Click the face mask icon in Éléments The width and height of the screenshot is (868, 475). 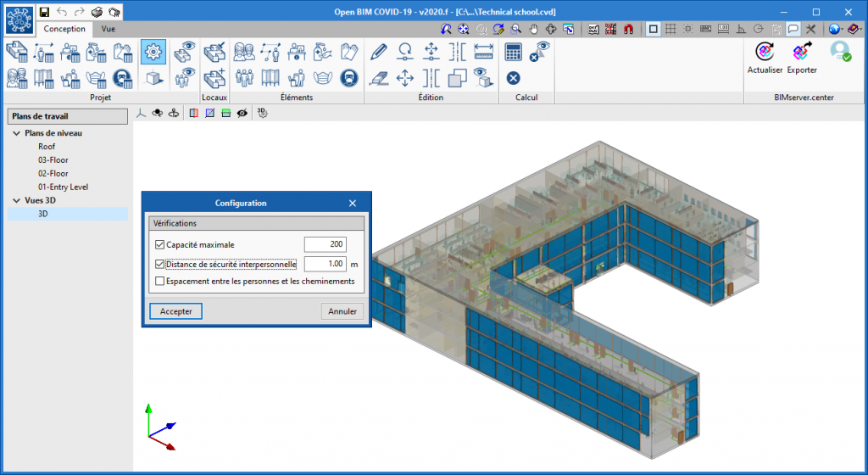[x=322, y=79]
